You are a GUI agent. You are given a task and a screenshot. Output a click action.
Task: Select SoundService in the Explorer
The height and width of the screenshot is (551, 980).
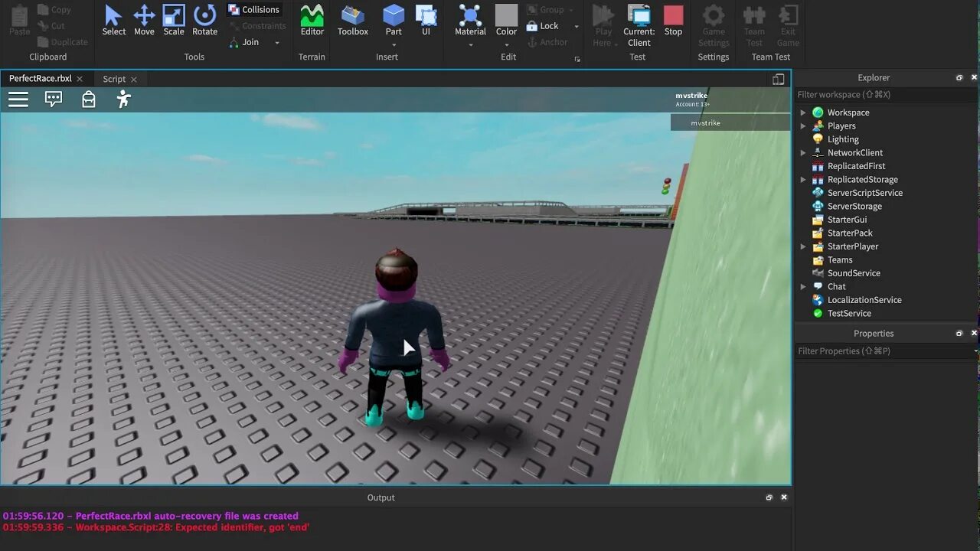853,273
